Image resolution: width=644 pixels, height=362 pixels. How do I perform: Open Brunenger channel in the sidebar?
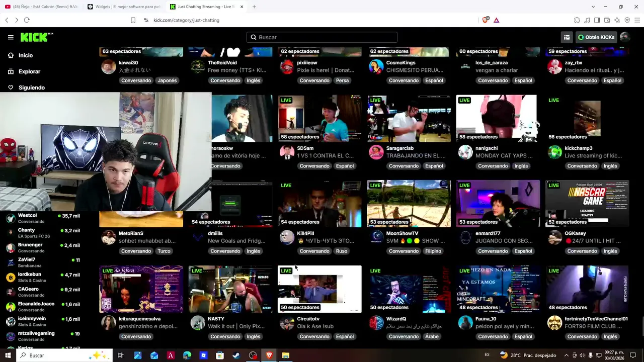click(x=43, y=247)
